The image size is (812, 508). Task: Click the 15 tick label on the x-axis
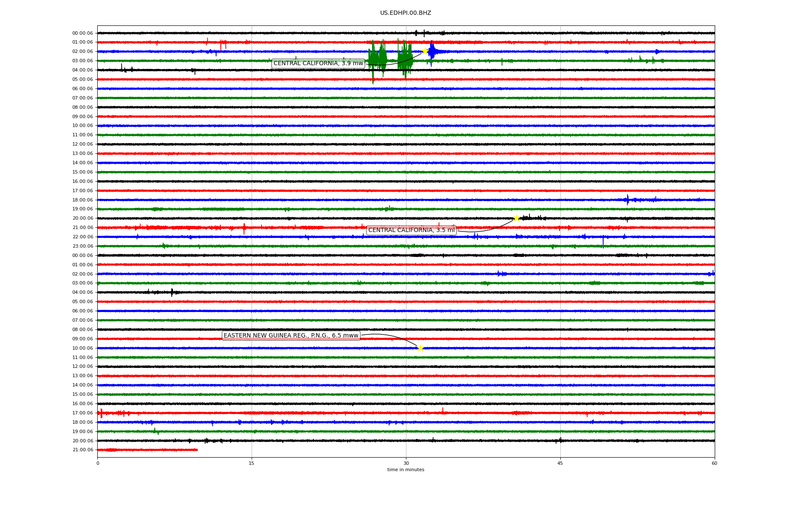pyautogui.click(x=252, y=463)
